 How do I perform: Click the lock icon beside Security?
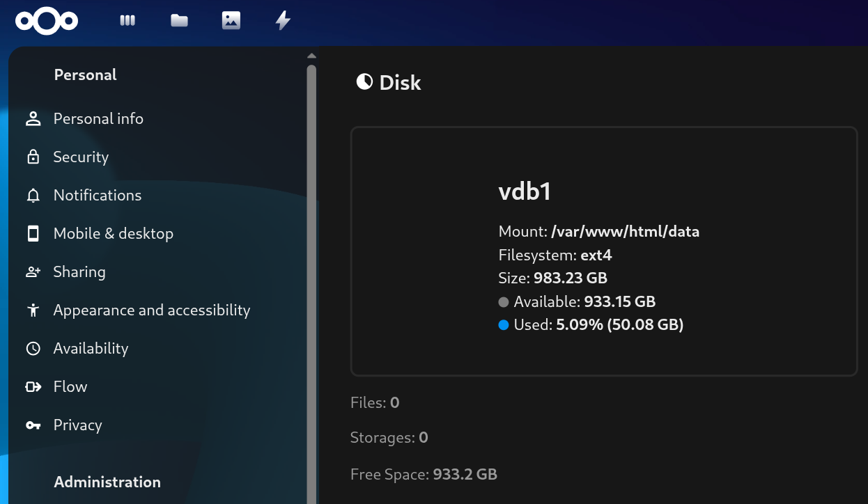(x=33, y=157)
